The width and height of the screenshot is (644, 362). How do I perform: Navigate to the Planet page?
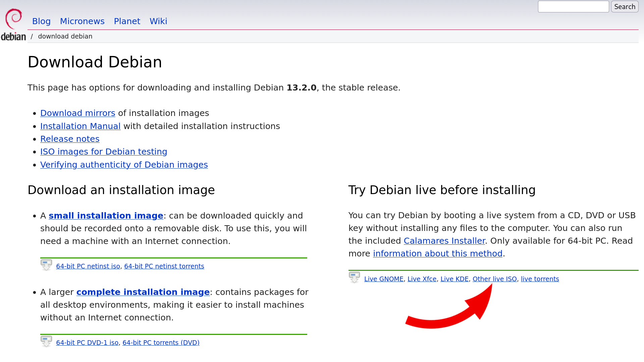tap(127, 21)
